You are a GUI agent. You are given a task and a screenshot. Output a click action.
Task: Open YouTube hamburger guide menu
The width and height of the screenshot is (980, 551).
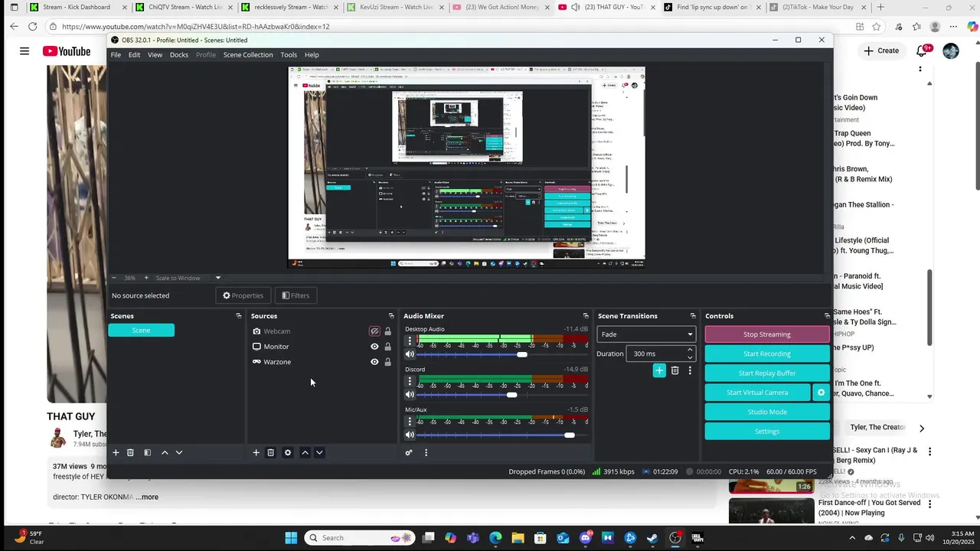click(24, 51)
